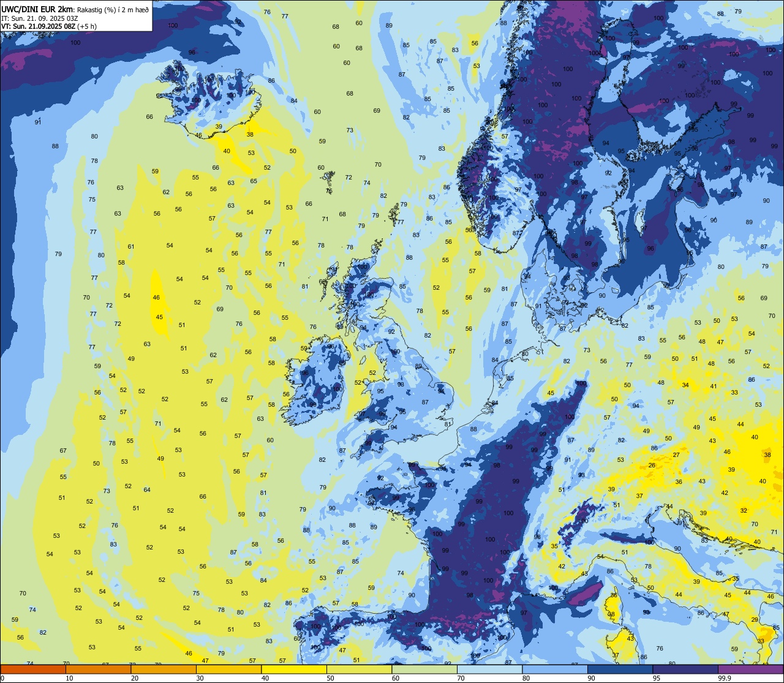Click the '(+5 h)' forecast offset text
The height and width of the screenshot is (683, 784).
tap(87, 26)
